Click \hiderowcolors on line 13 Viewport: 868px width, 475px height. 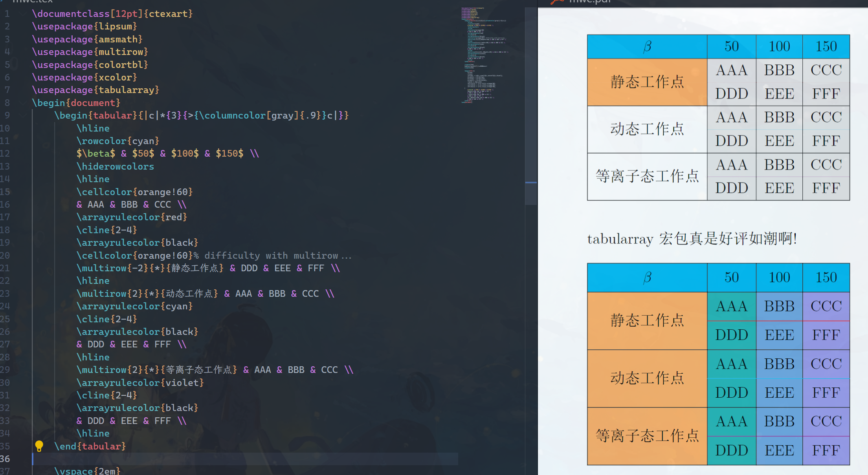click(115, 166)
